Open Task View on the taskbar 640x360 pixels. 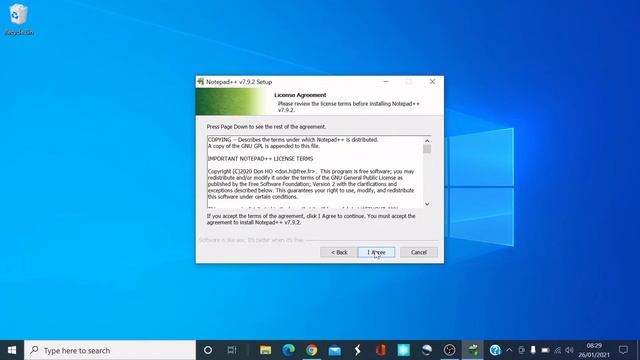pyautogui.click(x=232, y=350)
